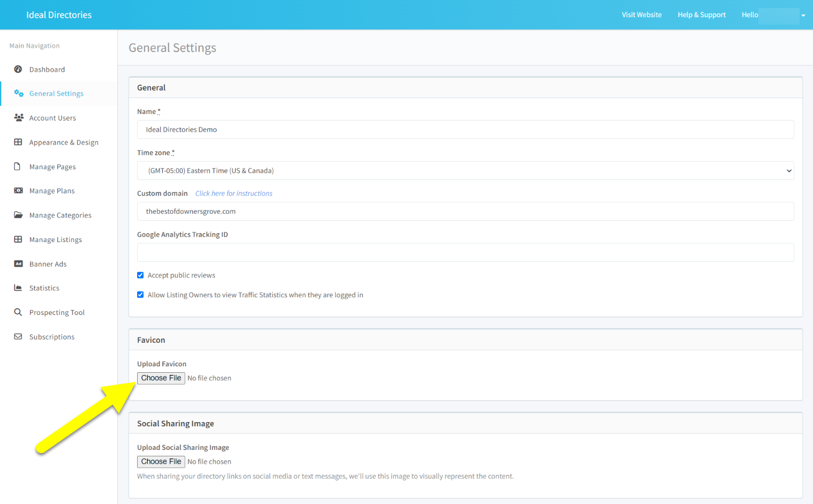The height and width of the screenshot is (504, 813).
Task: Open Manage Categories
Action: coord(60,215)
